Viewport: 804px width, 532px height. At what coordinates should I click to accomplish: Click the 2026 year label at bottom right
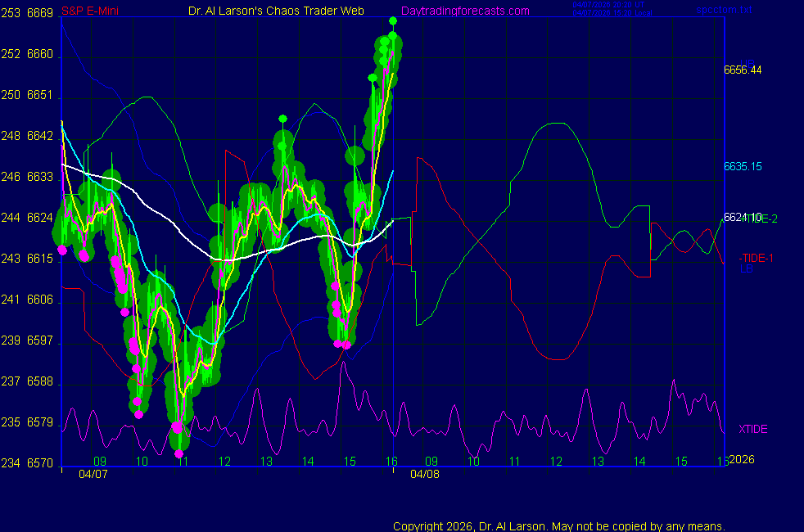[742, 459]
